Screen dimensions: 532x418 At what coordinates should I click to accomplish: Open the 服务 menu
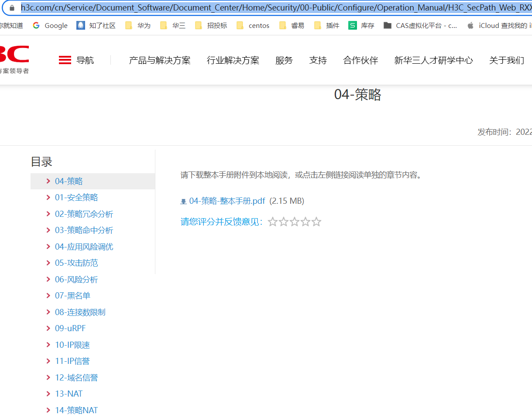[x=284, y=60]
